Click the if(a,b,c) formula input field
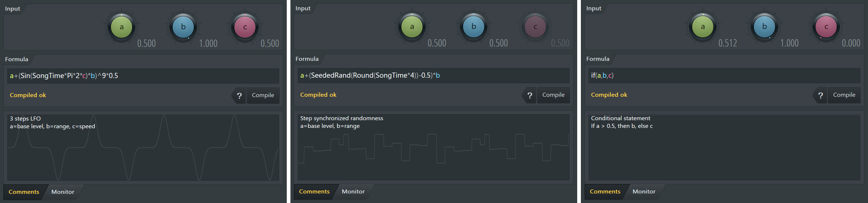The width and height of the screenshot is (868, 203). [724, 75]
